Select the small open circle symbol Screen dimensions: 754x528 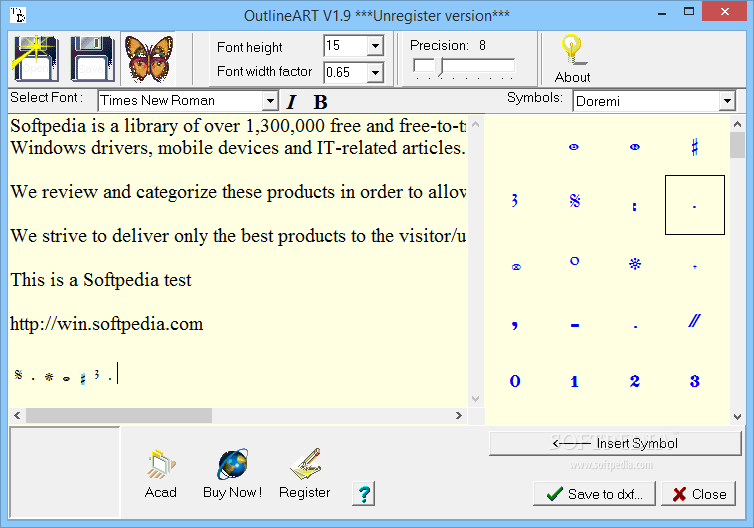(x=574, y=261)
